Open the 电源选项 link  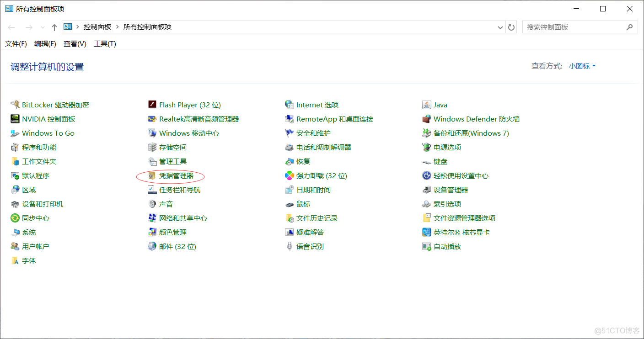point(447,147)
